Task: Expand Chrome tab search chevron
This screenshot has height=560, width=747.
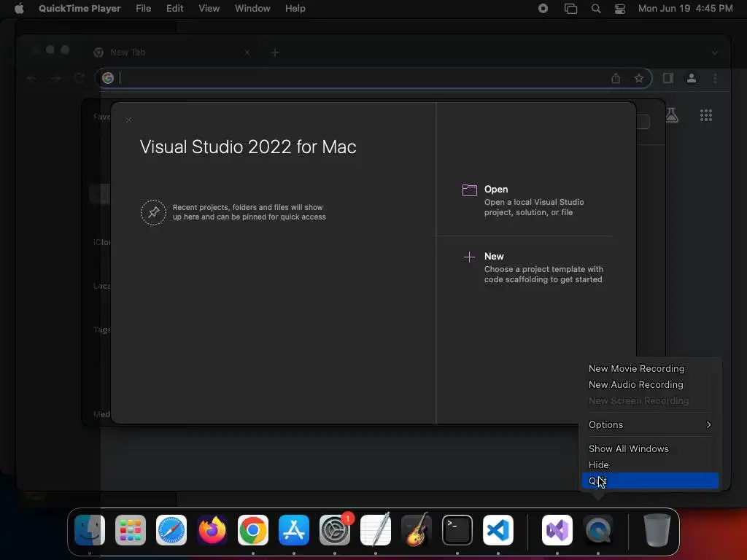Action: tap(715, 52)
